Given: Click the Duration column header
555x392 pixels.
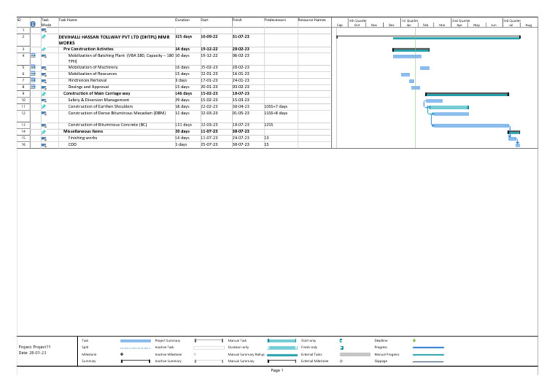Looking at the screenshot, I should pyautogui.click(x=182, y=19).
